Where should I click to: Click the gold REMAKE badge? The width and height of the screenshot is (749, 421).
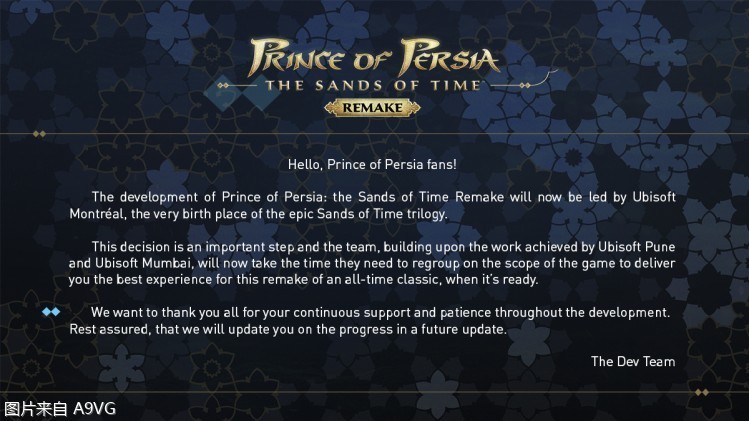click(x=373, y=106)
